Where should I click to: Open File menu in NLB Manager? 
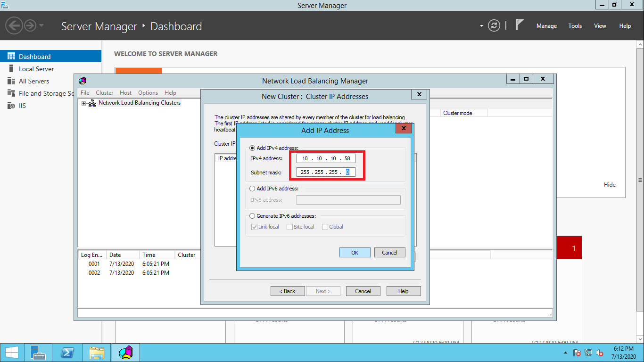(85, 93)
